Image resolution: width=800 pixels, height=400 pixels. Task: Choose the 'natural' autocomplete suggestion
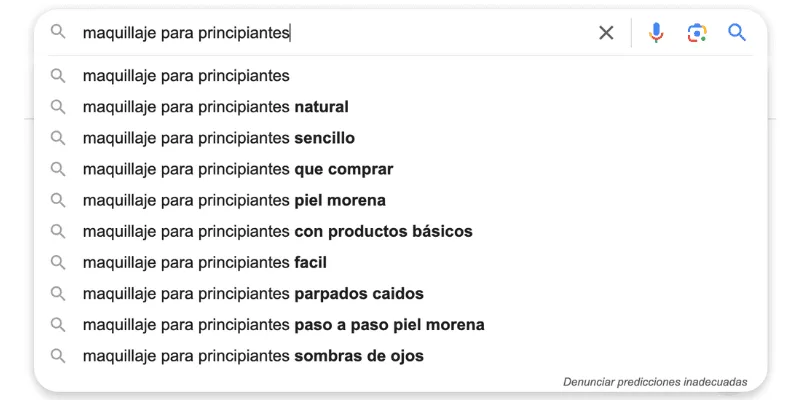215,107
